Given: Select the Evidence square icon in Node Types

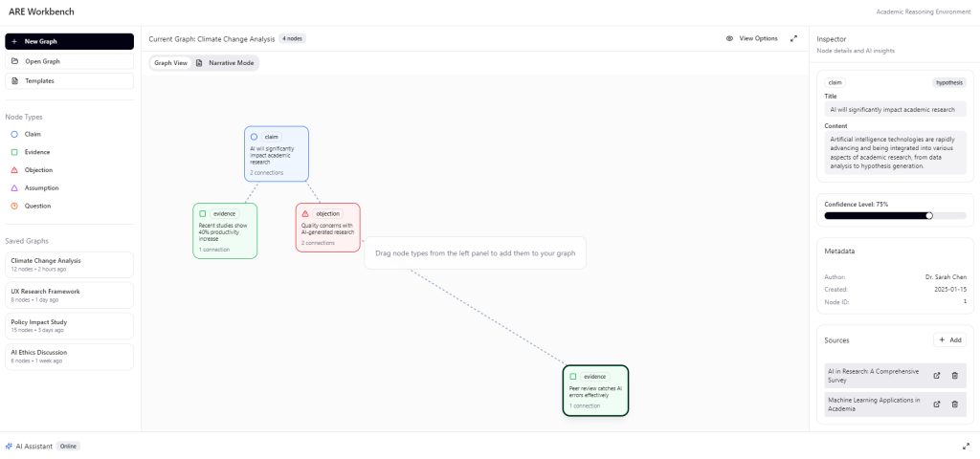Looking at the screenshot, I should [15, 152].
